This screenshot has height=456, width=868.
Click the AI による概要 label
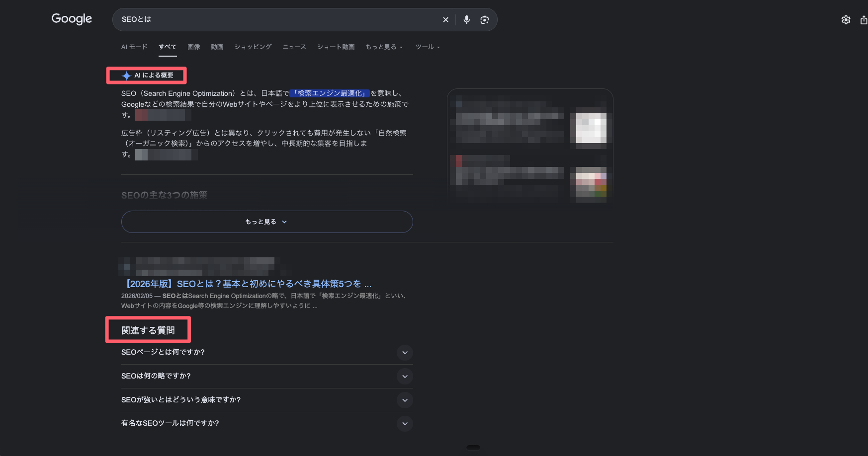pyautogui.click(x=154, y=76)
